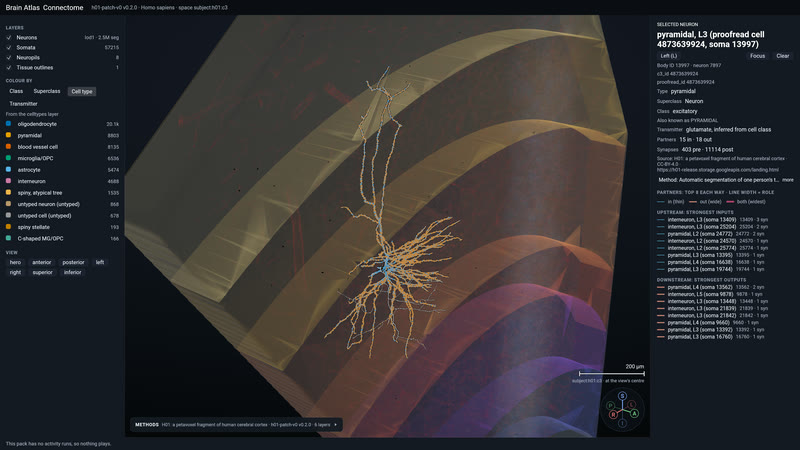Switch to the posterior view

coord(73,262)
